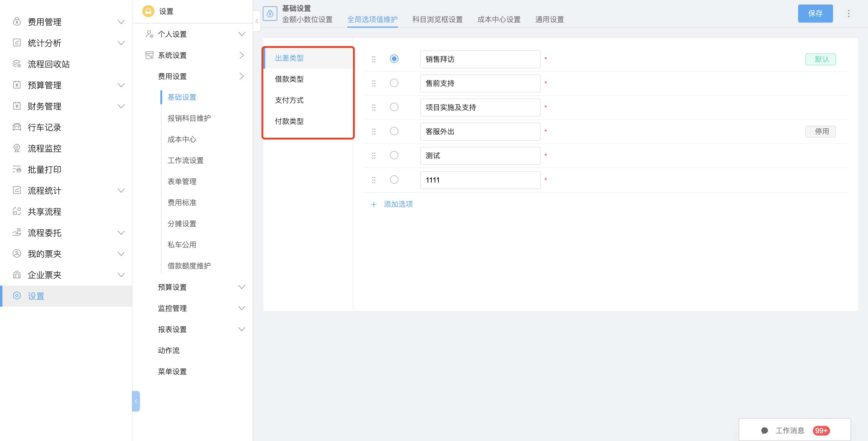Switch to the 全局选项值维护 tab

372,20
